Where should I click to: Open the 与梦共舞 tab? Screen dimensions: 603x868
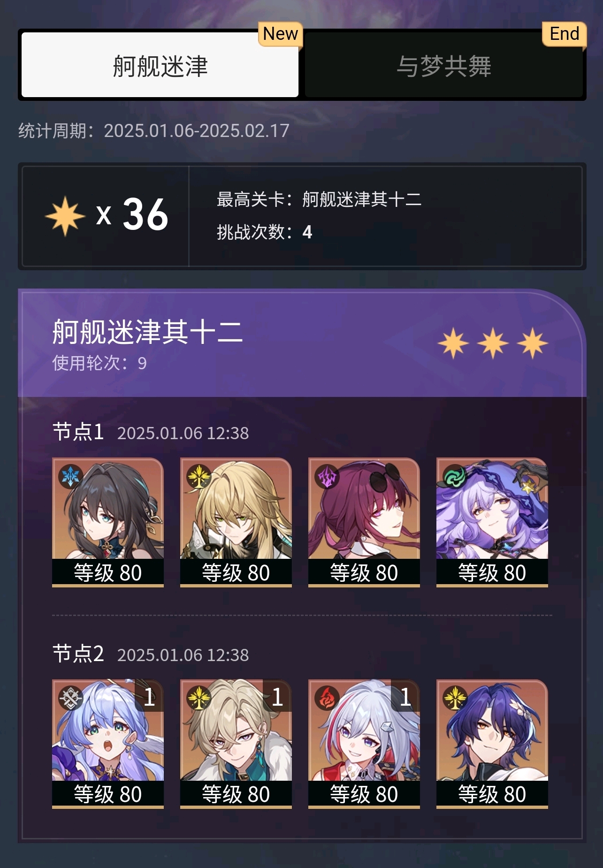444,65
